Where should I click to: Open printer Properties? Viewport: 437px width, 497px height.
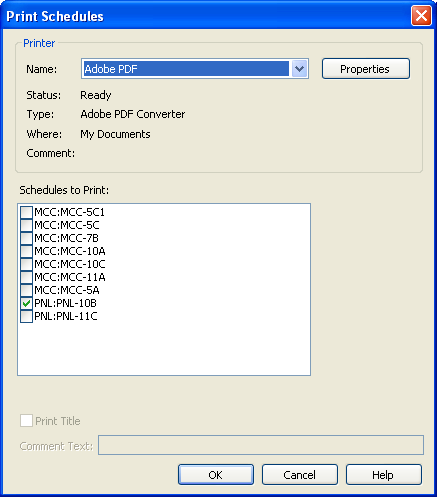point(366,69)
